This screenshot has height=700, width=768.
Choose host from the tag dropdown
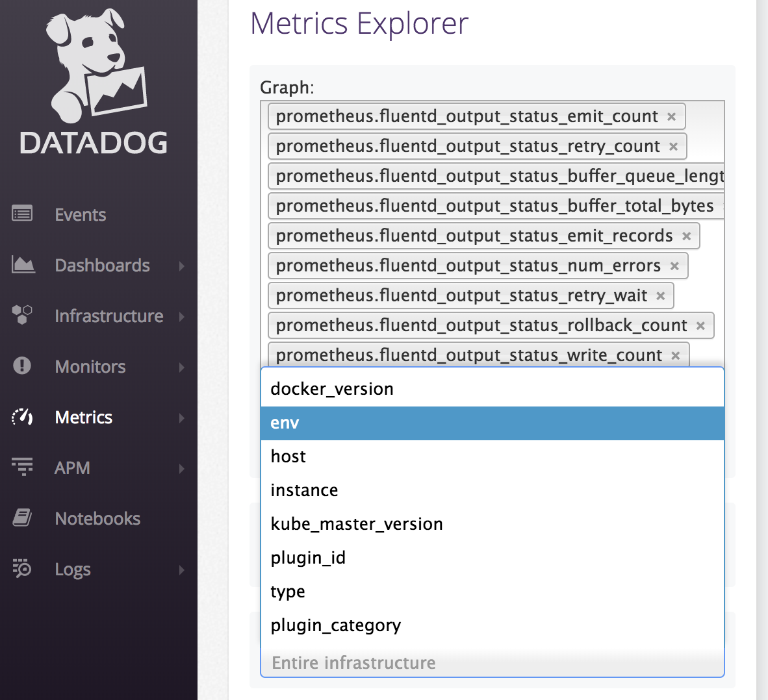point(287,456)
